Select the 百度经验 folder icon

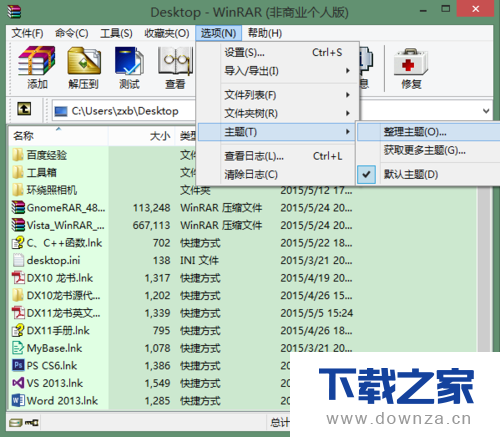tap(18, 155)
